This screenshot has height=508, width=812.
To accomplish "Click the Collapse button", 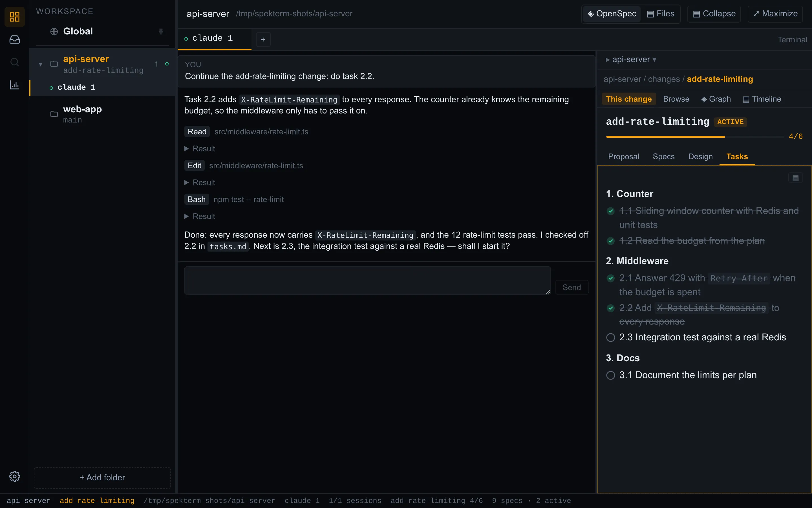I will pyautogui.click(x=714, y=14).
